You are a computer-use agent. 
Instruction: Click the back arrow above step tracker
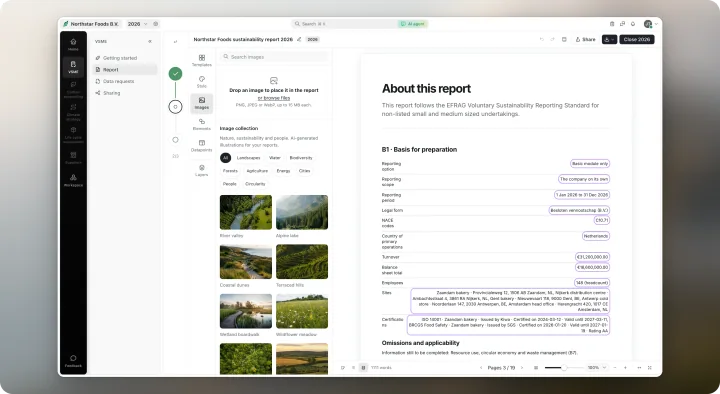(x=175, y=42)
